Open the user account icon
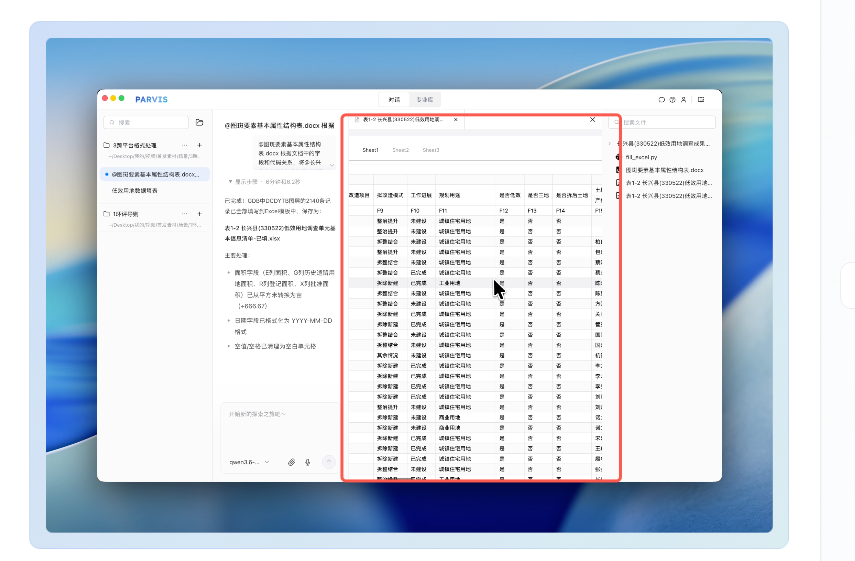Viewport: 855px width, 561px height. (683, 100)
